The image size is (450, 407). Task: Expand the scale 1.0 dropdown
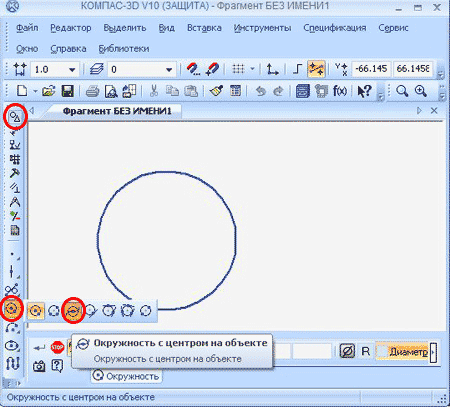pyautogui.click(x=72, y=70)
